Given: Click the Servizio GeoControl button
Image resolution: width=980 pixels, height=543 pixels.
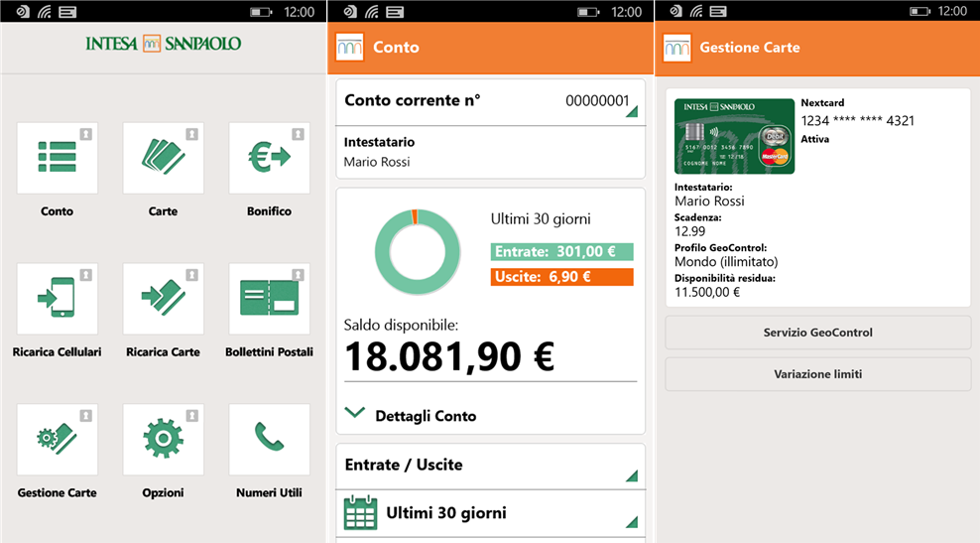Looking at the screenshot, I should [817, 333].
